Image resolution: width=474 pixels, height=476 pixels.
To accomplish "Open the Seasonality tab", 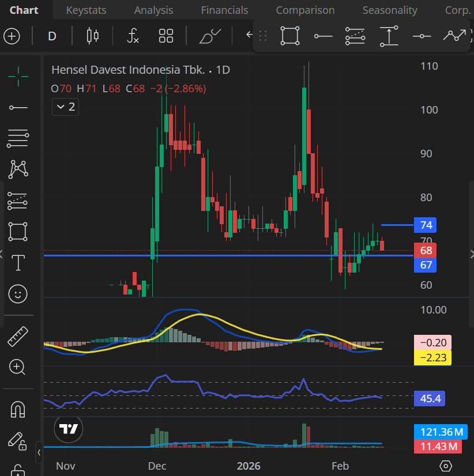I will pos(390,10).
